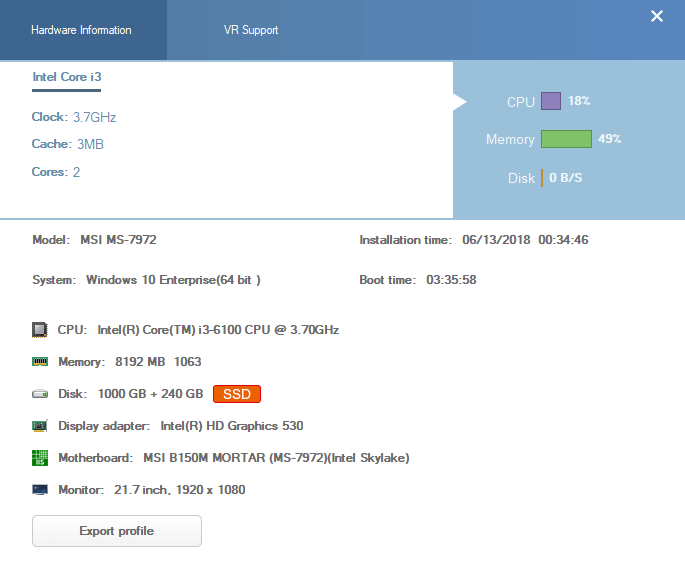Viewport: 685px width, 565px height.
Task: Click MSI B150M MORTAR motherboard text
Action: click(277, 458)
